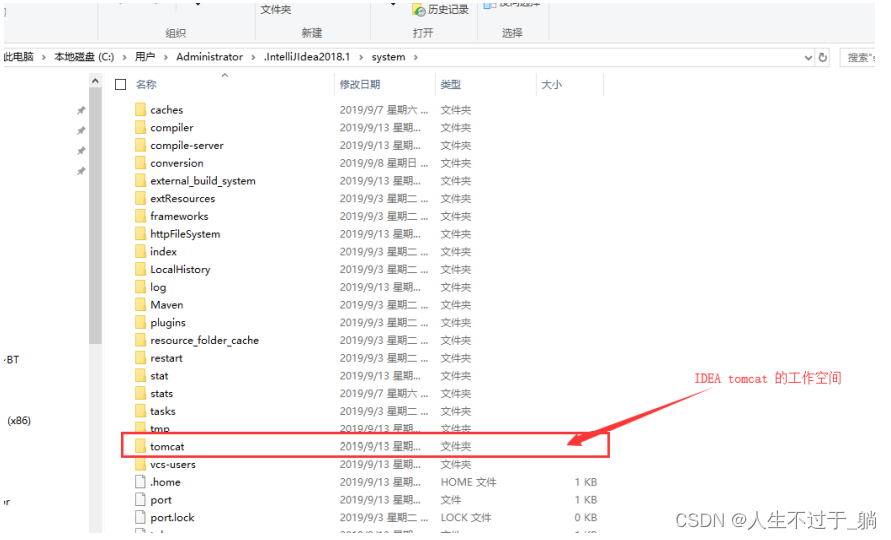Viewport: 891px width, 540px height.
Task: Click the 0 KB size cell
Action: coord(585,517)
